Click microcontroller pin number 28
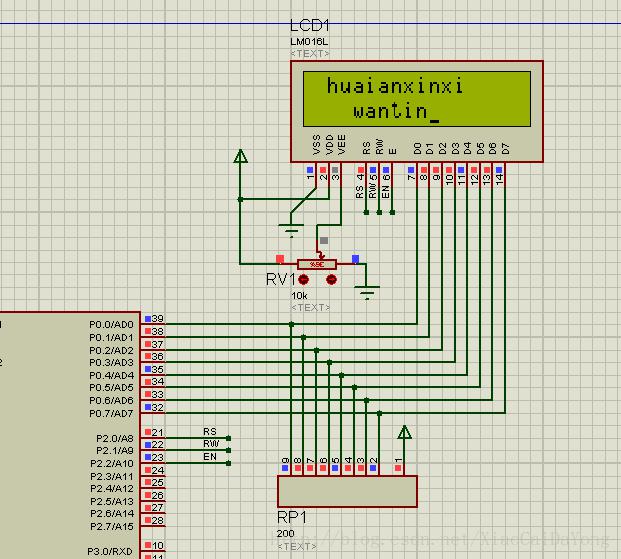This screenshot has width=621, height=559. (x=158, y=520)
